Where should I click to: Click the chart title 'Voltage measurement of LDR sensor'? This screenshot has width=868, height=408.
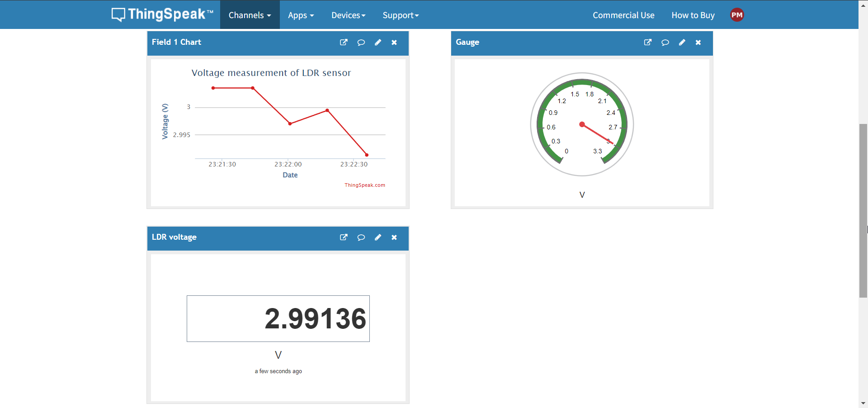point(271,73)
